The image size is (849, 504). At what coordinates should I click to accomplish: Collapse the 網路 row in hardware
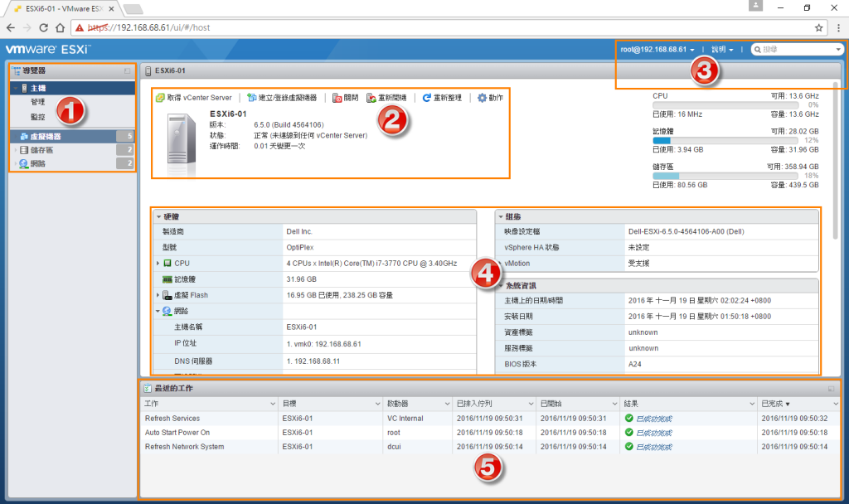pos(158,312)
